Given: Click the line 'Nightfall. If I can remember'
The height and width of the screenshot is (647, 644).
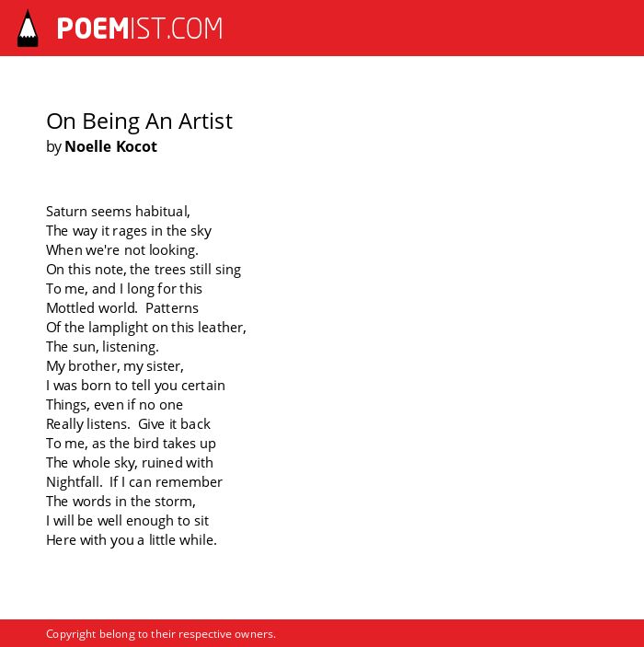Looking at the screenshot, I should pos(134,482).
